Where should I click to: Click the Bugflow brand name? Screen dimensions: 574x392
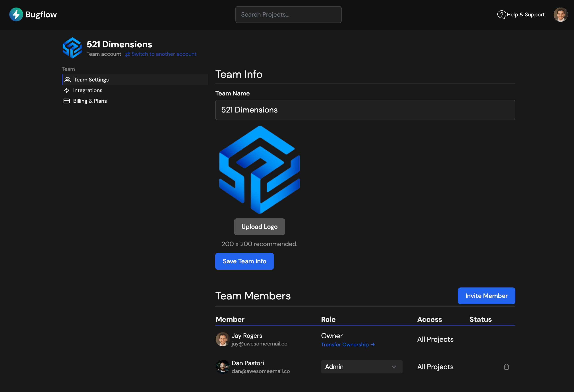tap(41, 15)
